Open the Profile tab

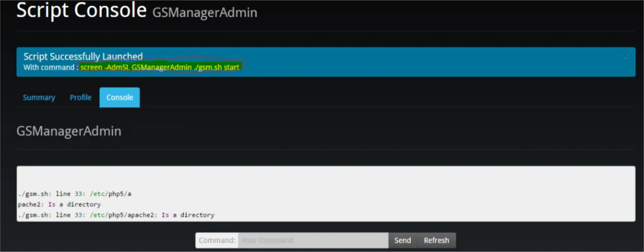coord(80,97)
